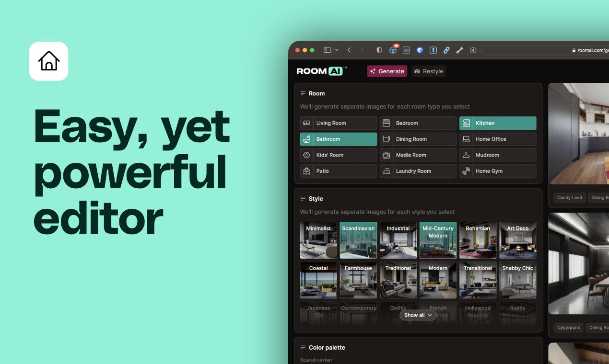Viewport: 609px width, 364px height.
Task: Select the Generate tab
Action: point(387,71)
